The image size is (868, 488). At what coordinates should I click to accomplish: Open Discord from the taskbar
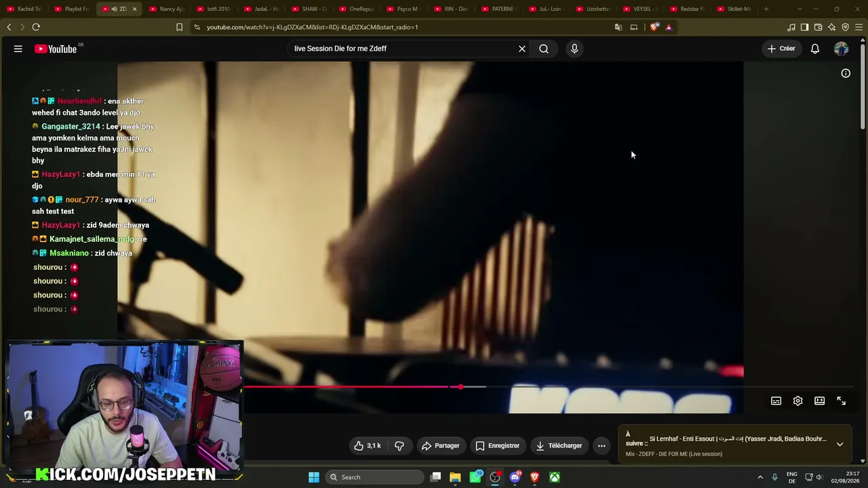pyautogui.click(x=515, y=477)
